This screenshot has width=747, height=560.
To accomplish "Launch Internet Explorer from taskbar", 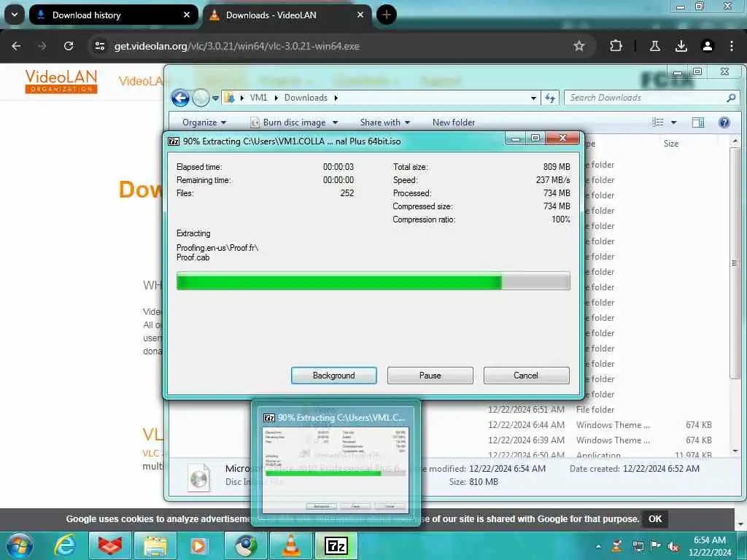I will 65,545.
